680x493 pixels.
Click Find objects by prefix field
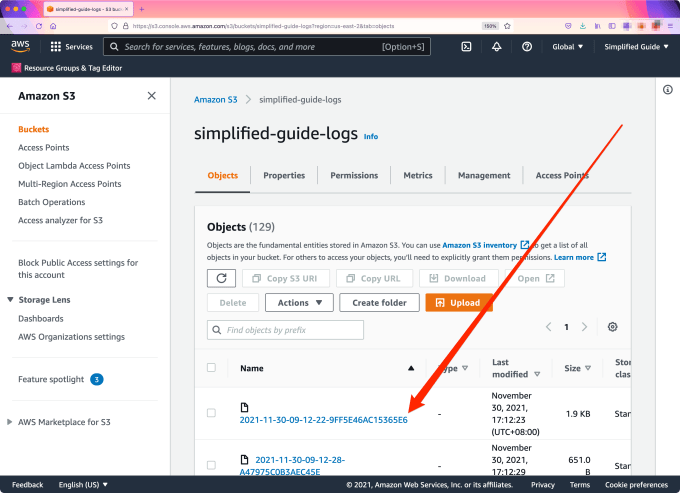285,330
